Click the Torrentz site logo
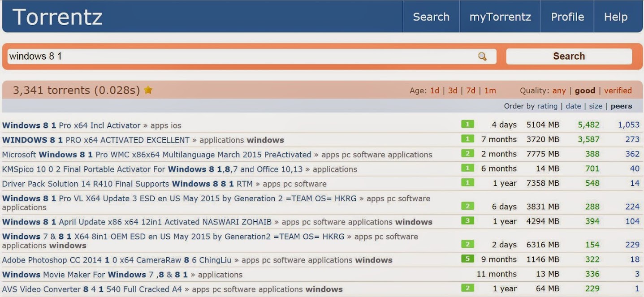644x297 pixels. 57,17
